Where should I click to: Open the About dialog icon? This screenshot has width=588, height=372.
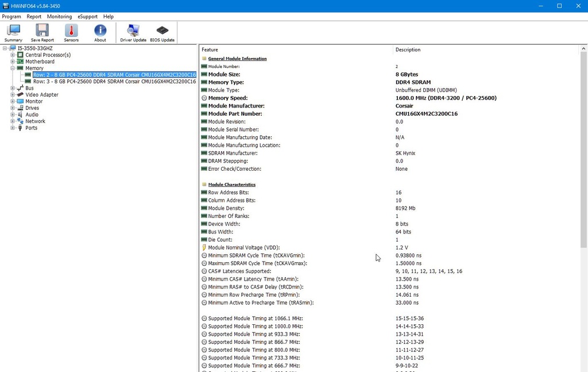[x=100, y=33]
